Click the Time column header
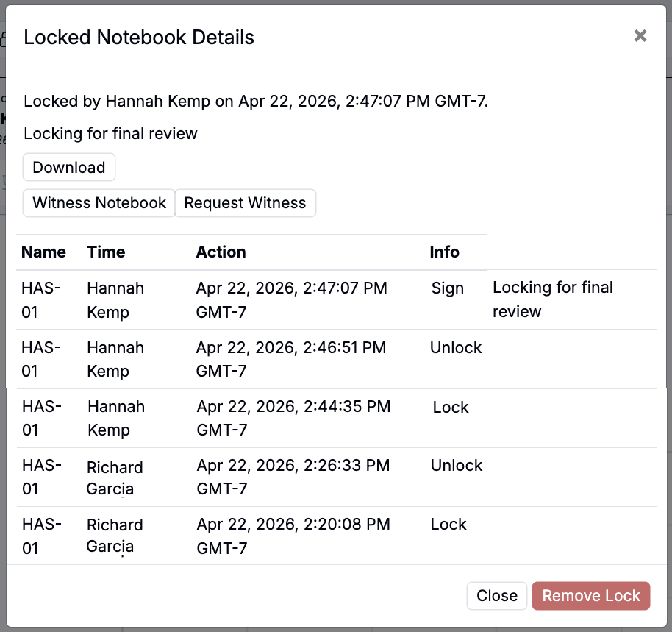 click(106, 252)
